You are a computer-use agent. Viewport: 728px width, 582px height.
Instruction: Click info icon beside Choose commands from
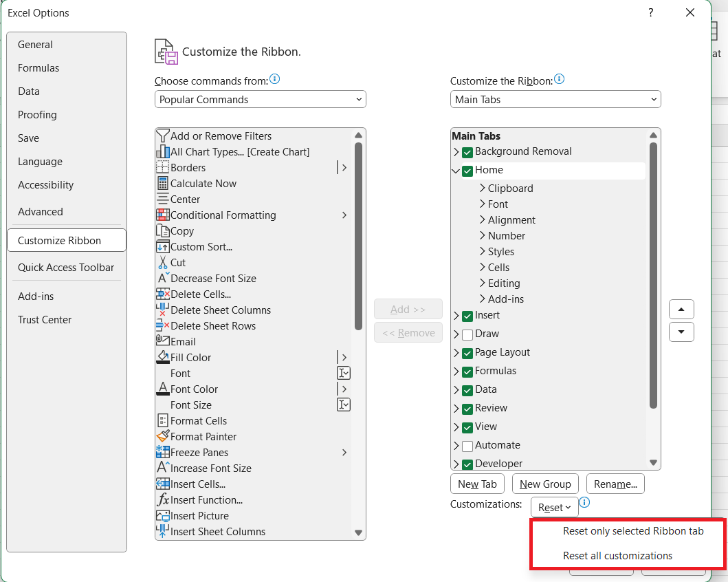tap(275, 79)
